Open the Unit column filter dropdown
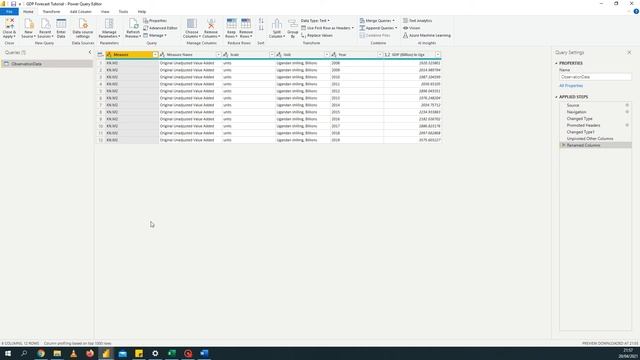This screenshot has width=640, height=360. click(x=327, y=55)
